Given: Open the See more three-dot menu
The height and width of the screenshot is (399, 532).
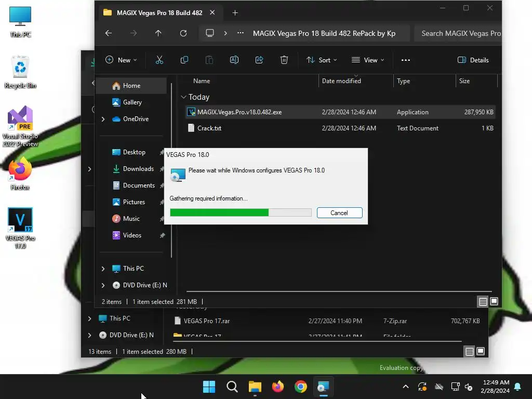Looking at the screenshot, I should [405, 60].
